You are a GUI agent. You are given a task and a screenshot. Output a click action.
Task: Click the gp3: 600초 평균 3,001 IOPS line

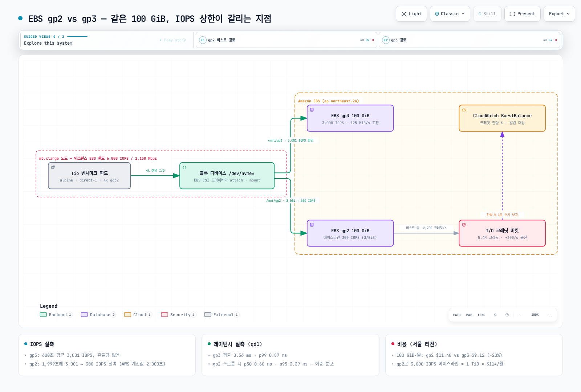pyautogui.click(x=74, y=355)
